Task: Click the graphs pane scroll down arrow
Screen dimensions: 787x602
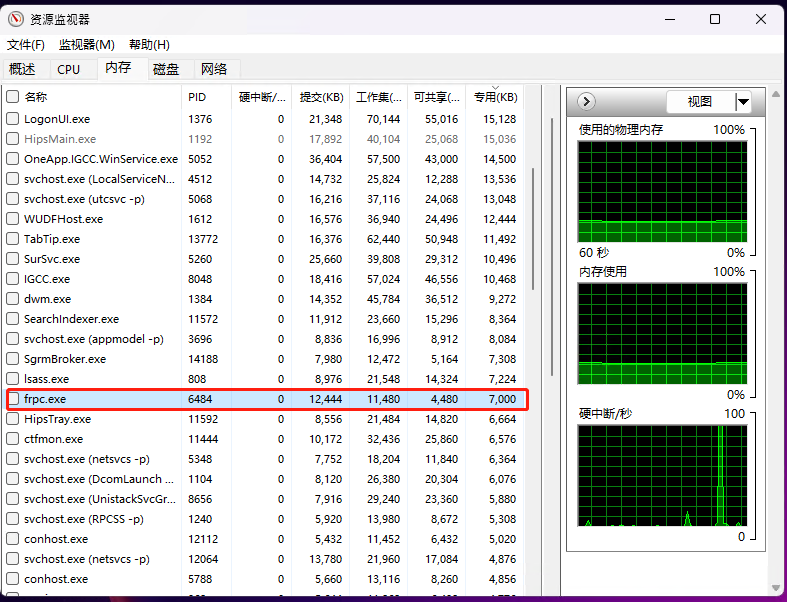Action: click(776, 587)
